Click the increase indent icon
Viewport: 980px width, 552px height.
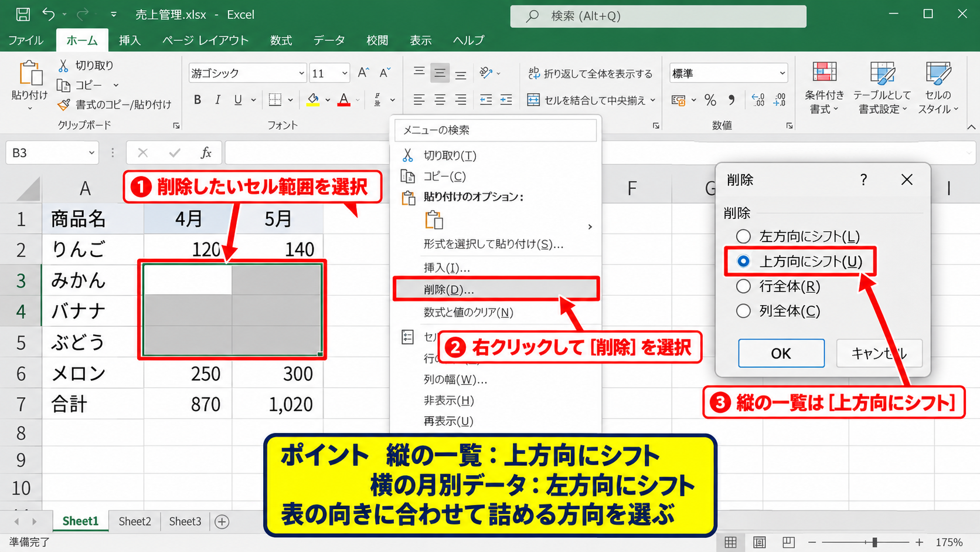pyautogui.click(x=506, y=100)
